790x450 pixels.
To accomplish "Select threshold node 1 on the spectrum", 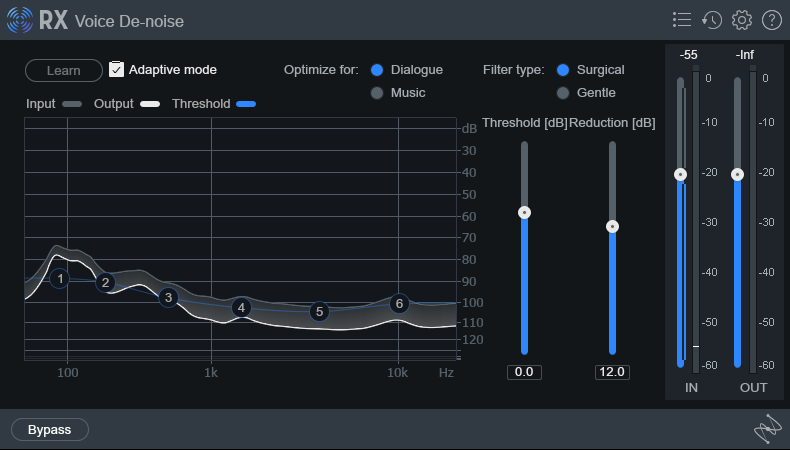I will tap(60, 279).
